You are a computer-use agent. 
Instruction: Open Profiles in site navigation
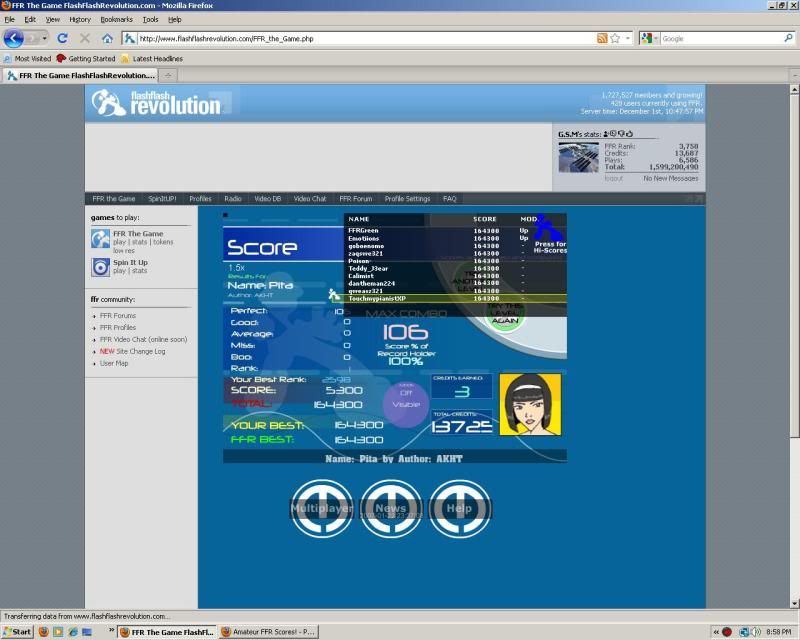[200, 199]
